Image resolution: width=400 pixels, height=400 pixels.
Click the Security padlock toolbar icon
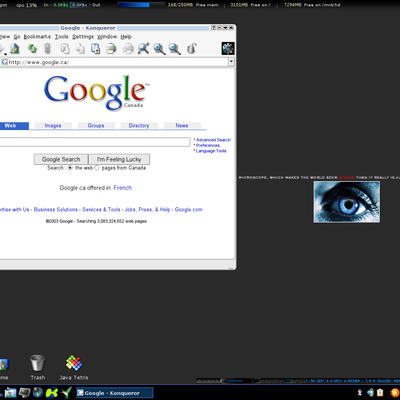pos(191,49)
